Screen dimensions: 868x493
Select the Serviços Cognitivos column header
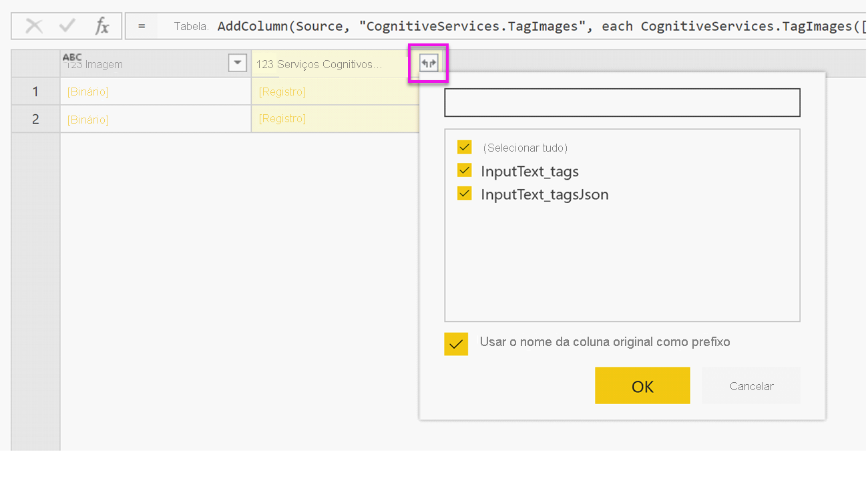(336, 63)
